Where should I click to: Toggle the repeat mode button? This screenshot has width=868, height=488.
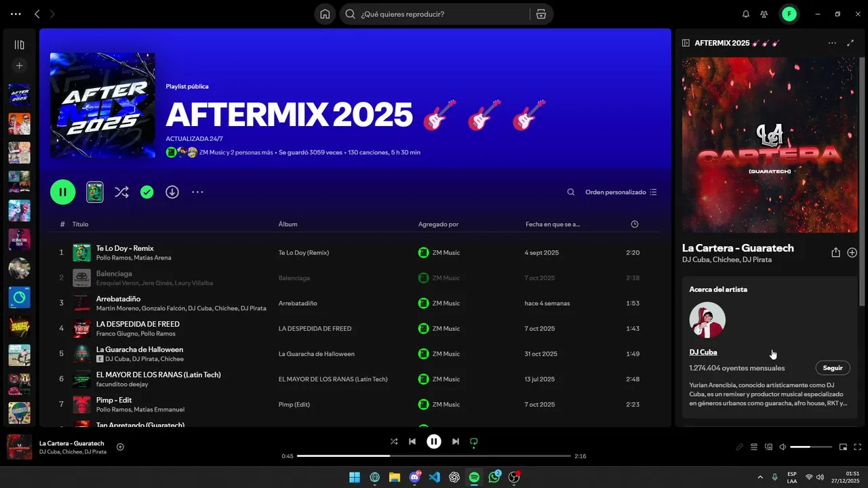pyautogui.click(x=474, y=441)
